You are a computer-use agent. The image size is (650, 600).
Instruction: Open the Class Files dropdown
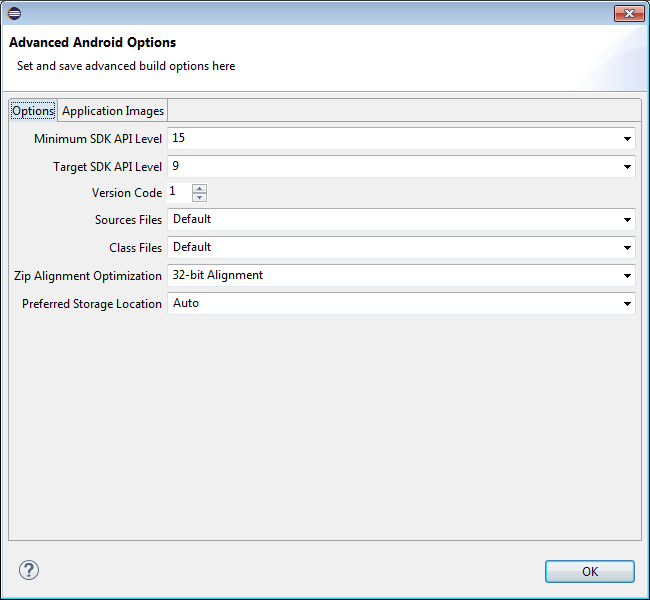point(401,248)
